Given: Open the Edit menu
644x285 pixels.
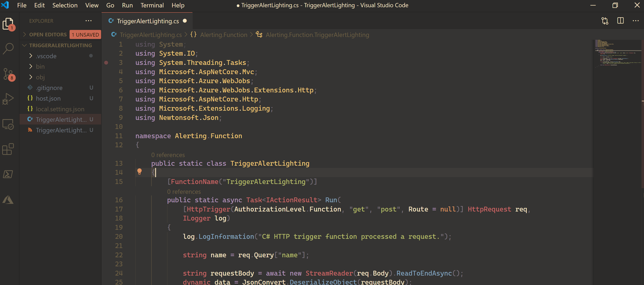Looking at the screenshot, I should click(39, 5).
